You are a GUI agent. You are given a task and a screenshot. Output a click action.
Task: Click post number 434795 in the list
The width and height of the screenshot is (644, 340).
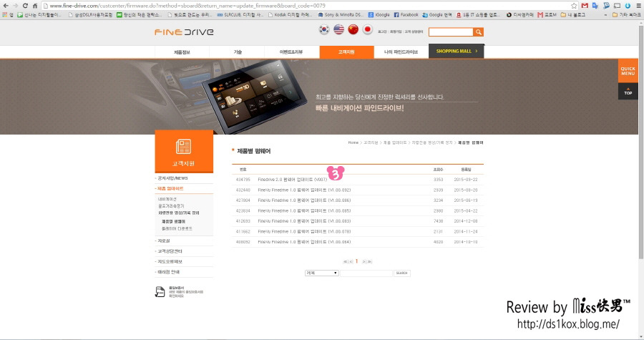click(x=243, y=180)
